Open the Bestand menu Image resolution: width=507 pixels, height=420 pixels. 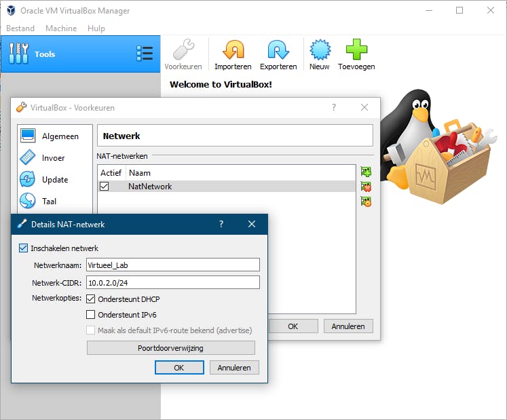20,28
